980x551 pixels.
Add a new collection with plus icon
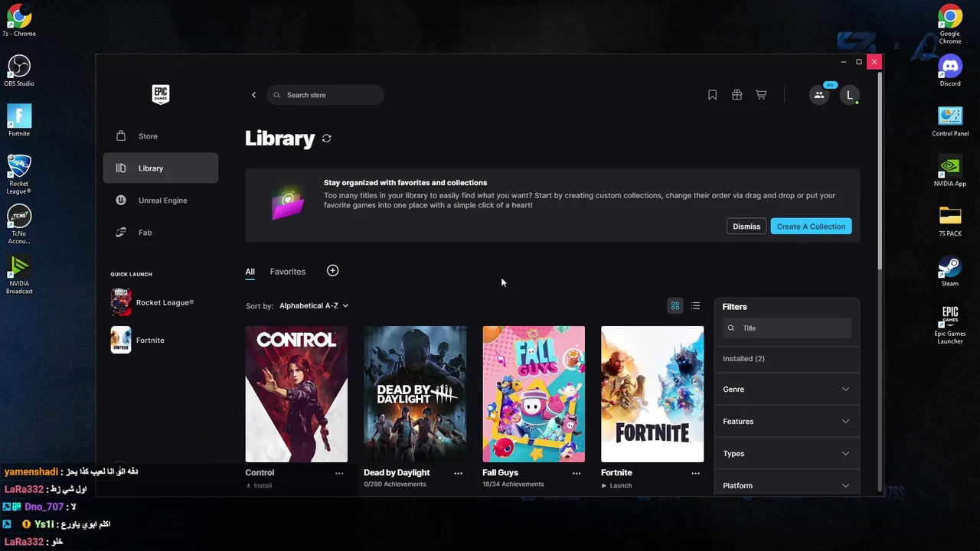332,271
